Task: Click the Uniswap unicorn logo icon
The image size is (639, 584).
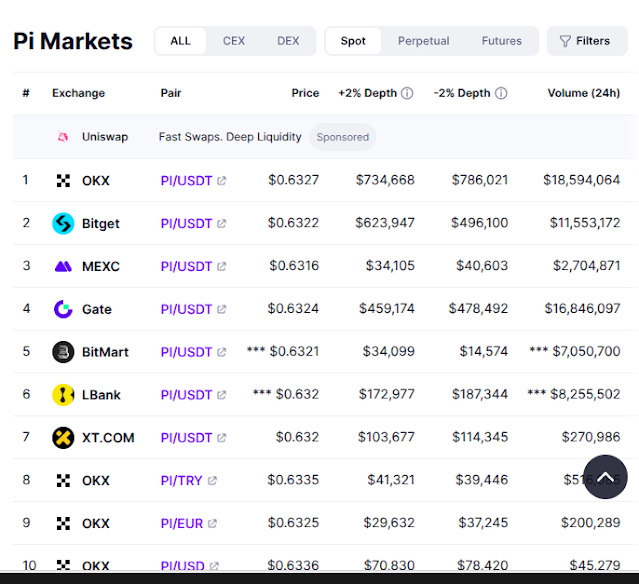Action: click(x=63, y=137)
